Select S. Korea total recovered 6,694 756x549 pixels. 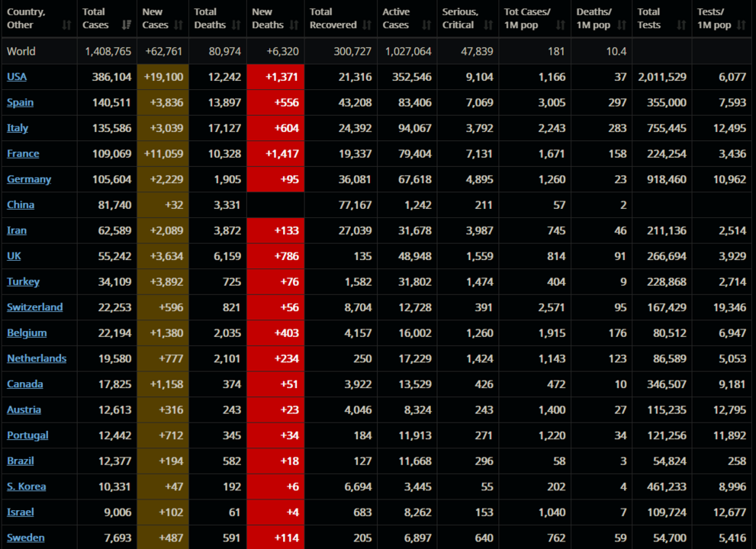coord(358,486)
